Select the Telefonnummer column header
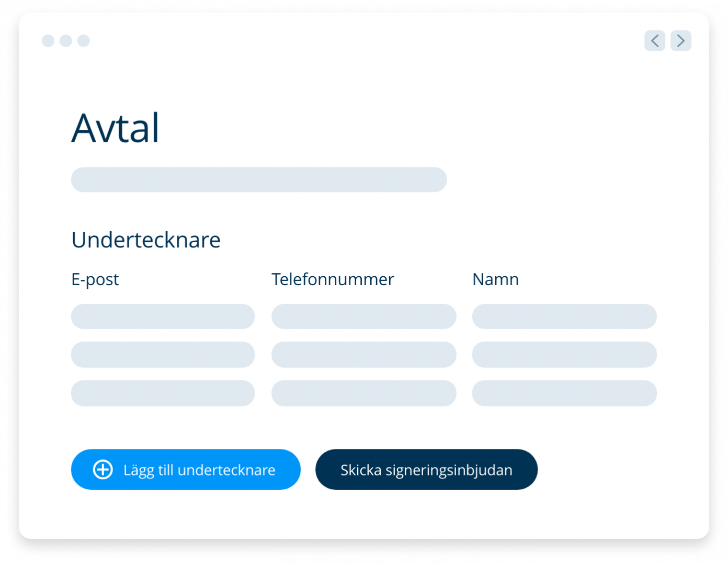 (x=332, y=279)
